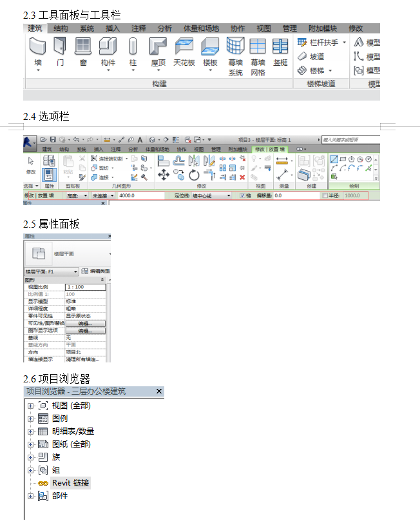The image size is (420, 523).
Task: Select the 屋顶 (Roof) tool icon
Action: pos(158,46)
